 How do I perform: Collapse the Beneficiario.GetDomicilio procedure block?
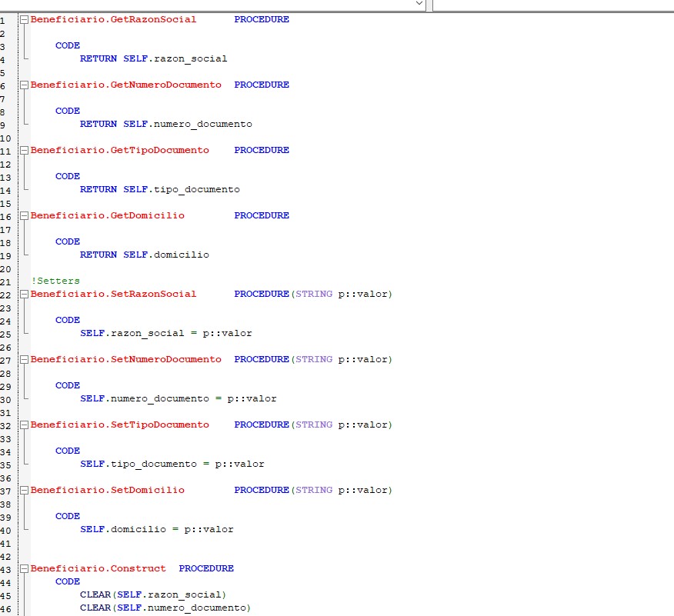tap(24, 215)
